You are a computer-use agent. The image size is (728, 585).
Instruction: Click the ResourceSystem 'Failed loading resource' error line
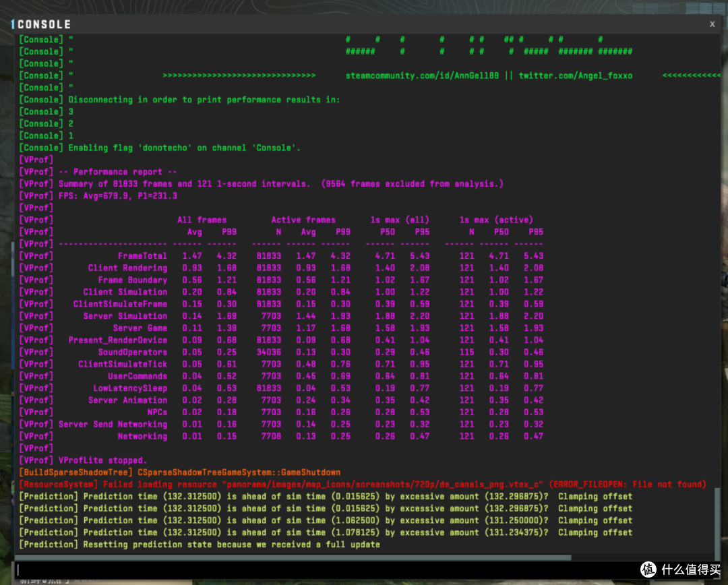pos(362,485)
